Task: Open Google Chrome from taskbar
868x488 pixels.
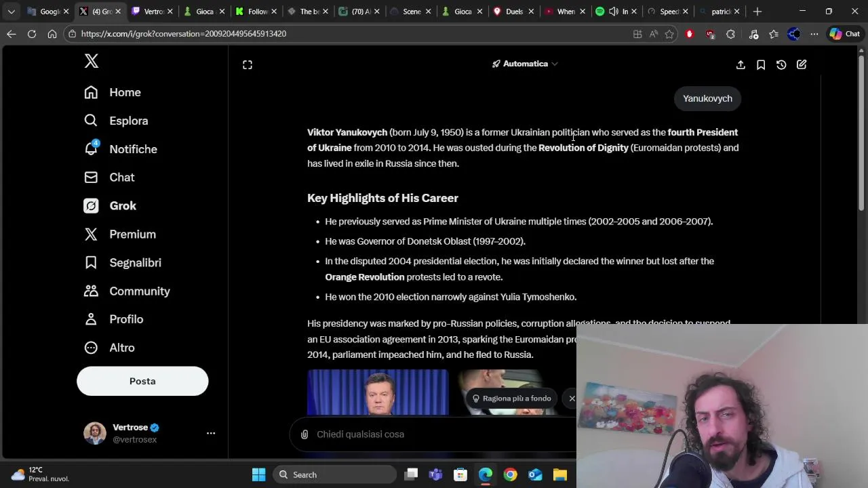Action: pyautogui.click(x=510, y=474)
